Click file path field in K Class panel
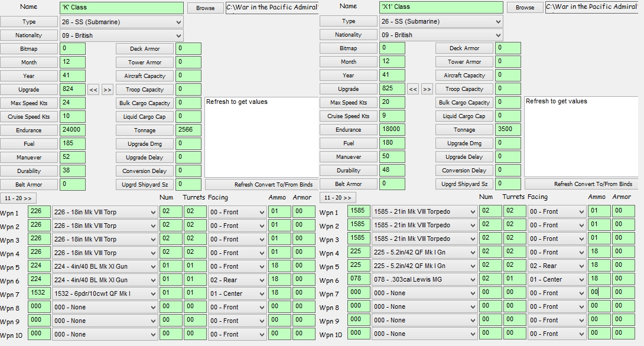This screenshot has width=644, height=346. coord(272,8)
